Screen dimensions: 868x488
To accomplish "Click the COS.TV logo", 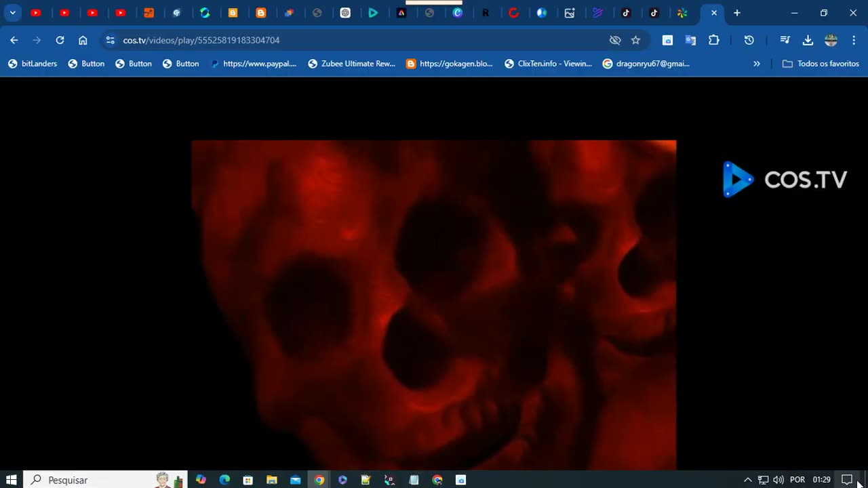I will coord(785,180).
